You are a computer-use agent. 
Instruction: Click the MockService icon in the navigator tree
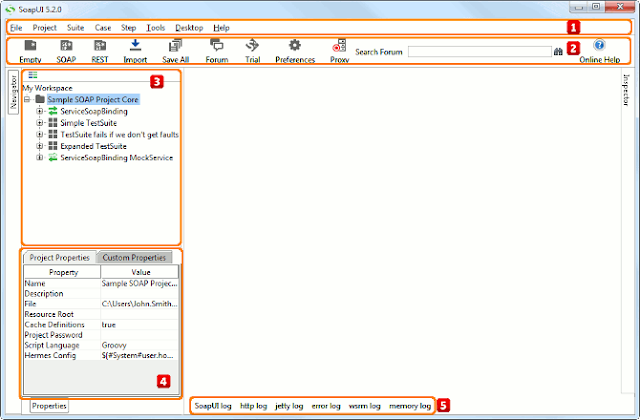pos(53,158)
